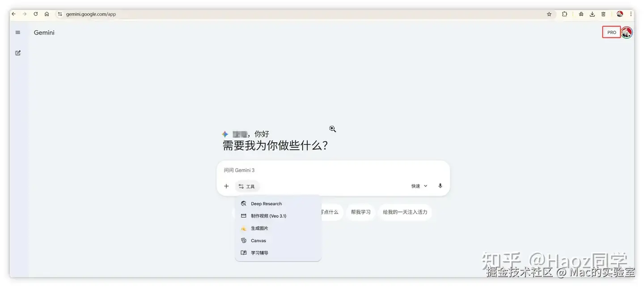View site information icon in address bar
Image resolution: width=644 pixels, height=287 pixels.
[60, 14]
